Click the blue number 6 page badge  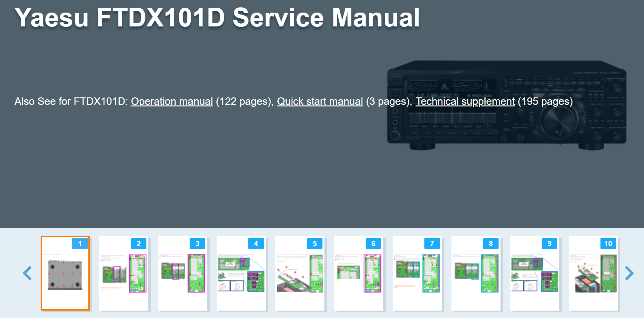(x=373, y=243)
